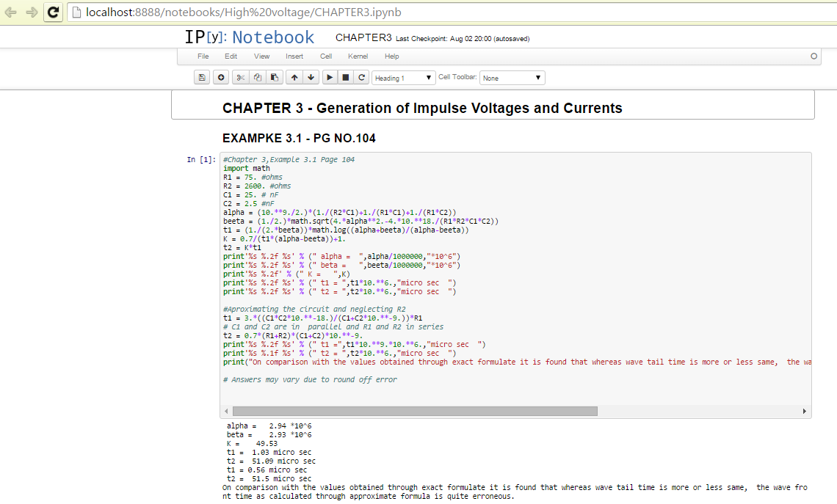
Task: Open the Insert menu
Action: (294, 56)
